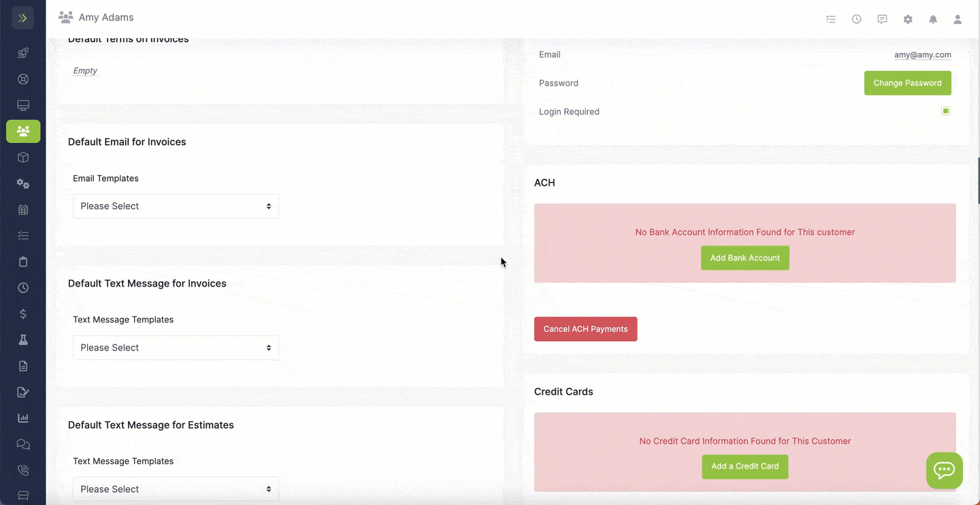
Task: Select the highlighted customers people icon
Action: 23,131
